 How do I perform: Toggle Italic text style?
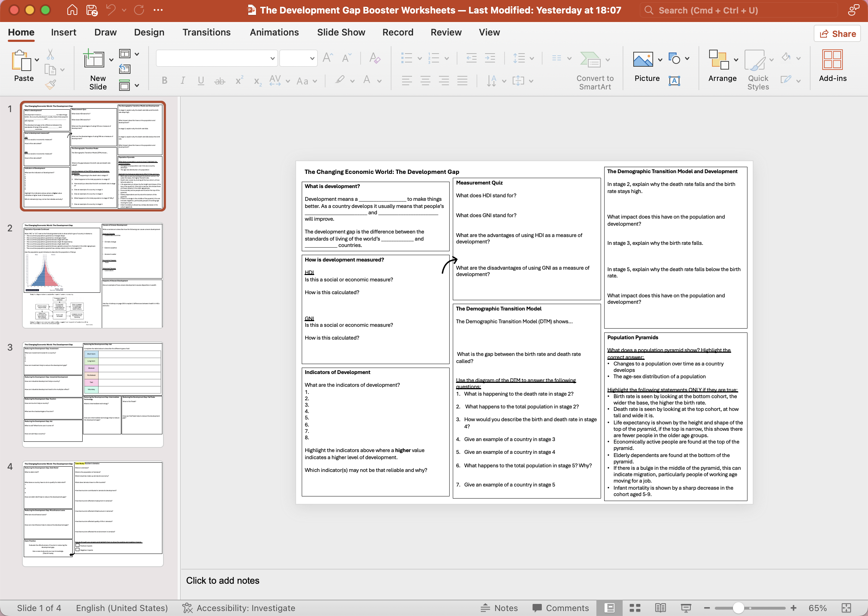tap(183, 81)
